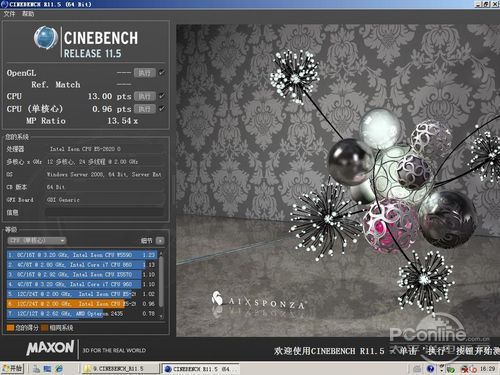Click the ranking list scrollbar up arrow
The height and width of the screenshot is (375, 500).
[x=161, y=254]
